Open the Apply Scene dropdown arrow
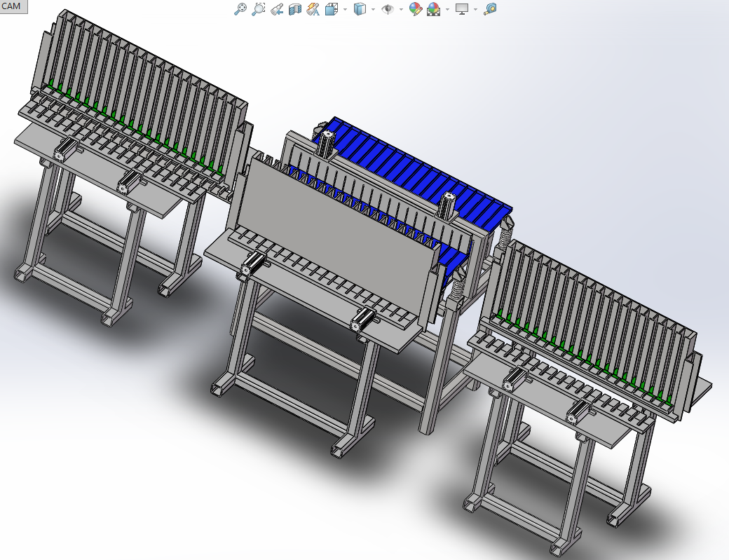Image resolution: width=729 pixels, height=560 pixels. tap(447, 9)
